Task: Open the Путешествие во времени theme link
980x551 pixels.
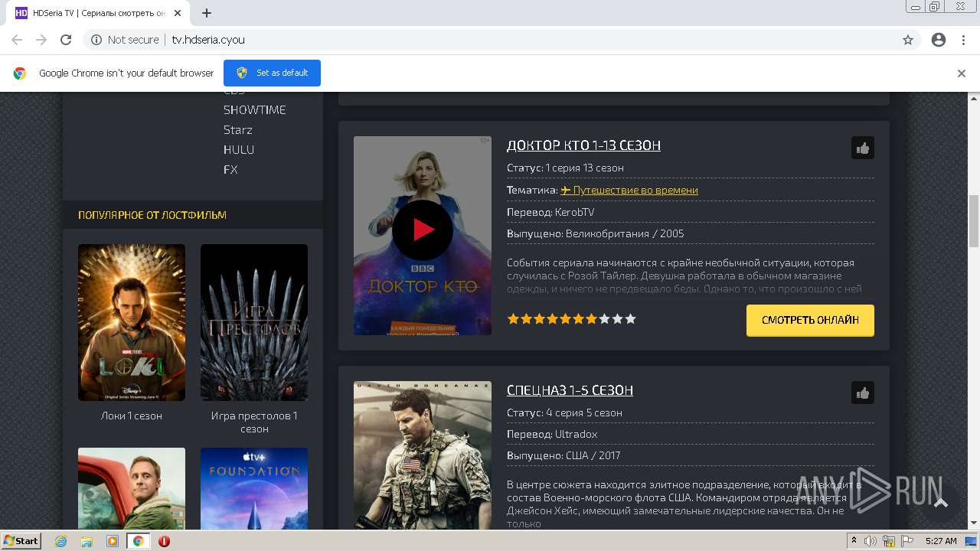Action: coord(629,190)
